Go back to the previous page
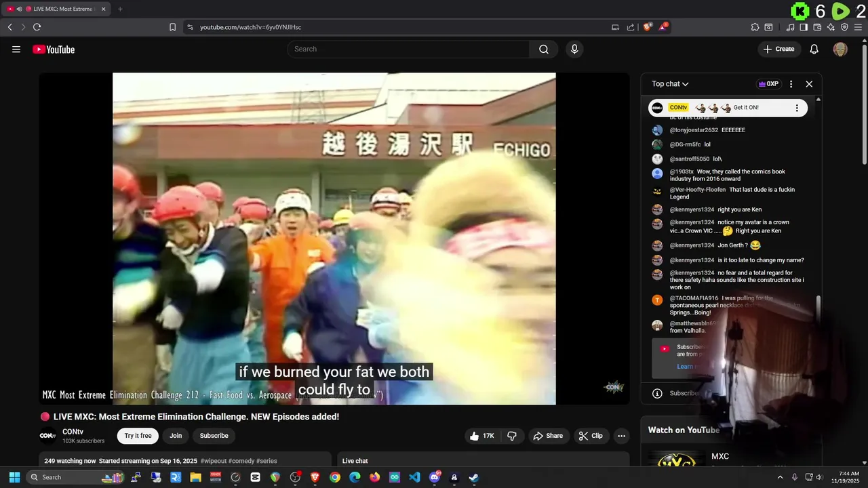The height and width of the screenshot is (488, 868). pos(9,27)
